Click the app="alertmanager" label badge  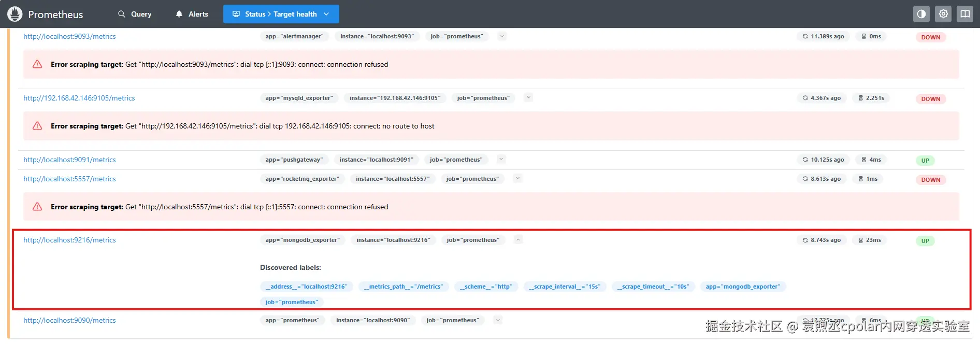point(294,36)
